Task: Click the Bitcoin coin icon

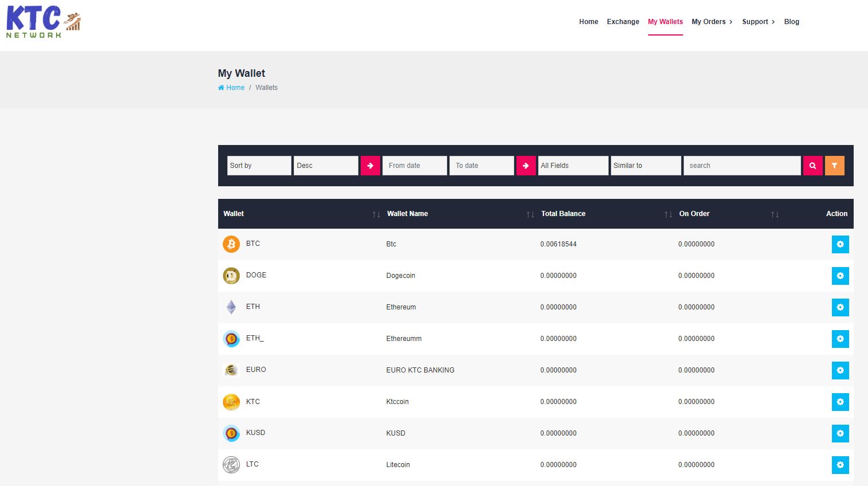Action: [x=231, y=244]
